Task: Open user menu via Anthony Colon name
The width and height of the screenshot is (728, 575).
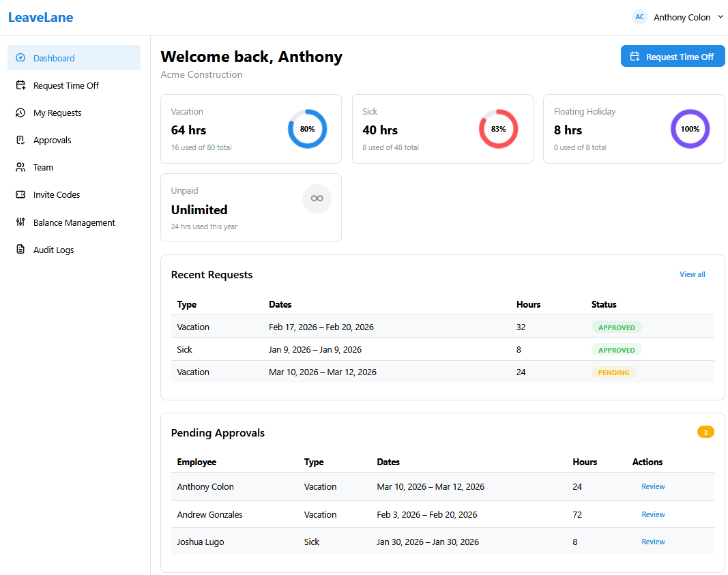Action: (682, 17)
